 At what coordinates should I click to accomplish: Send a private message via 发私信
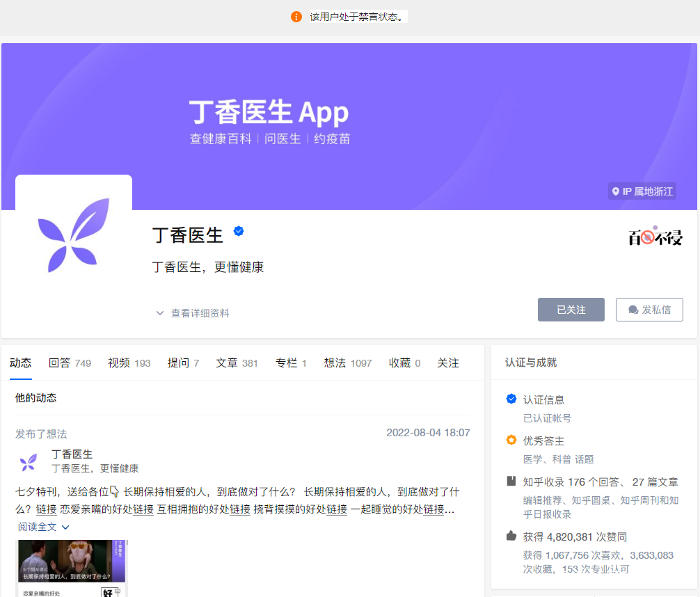click(x=649, y=310)
